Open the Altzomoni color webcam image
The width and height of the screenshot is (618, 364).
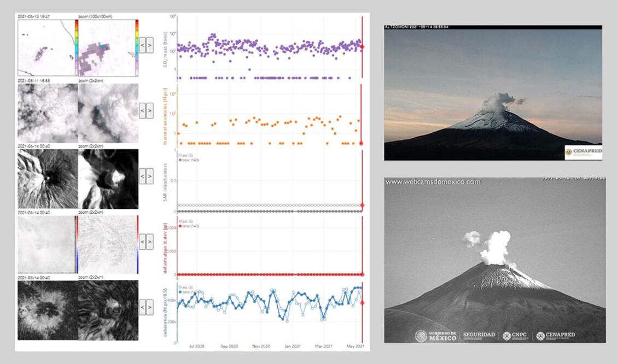point(493,93)
